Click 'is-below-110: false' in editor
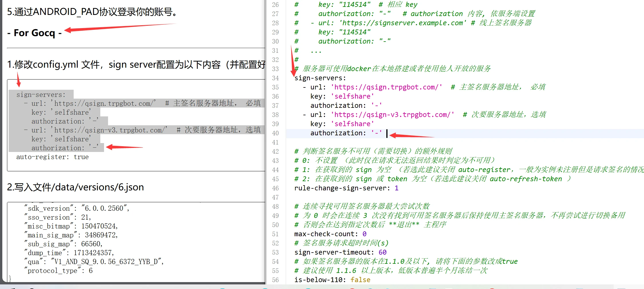 [332, 280]
